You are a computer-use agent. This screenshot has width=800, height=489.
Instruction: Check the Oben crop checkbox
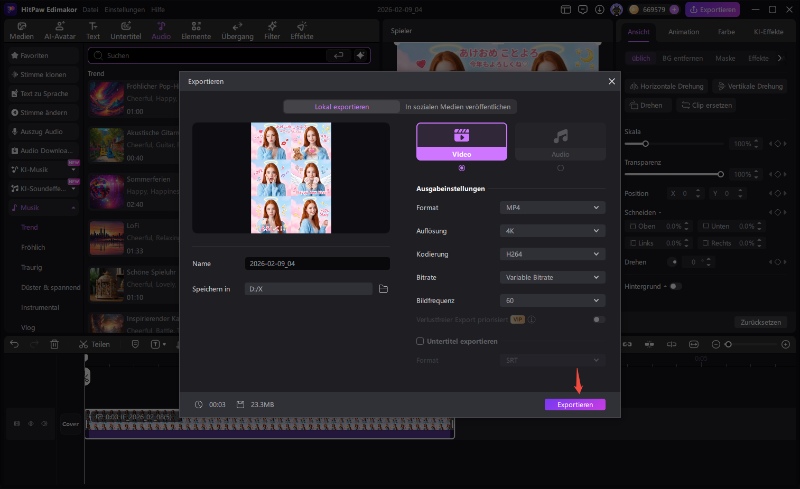tap(633, 226)
